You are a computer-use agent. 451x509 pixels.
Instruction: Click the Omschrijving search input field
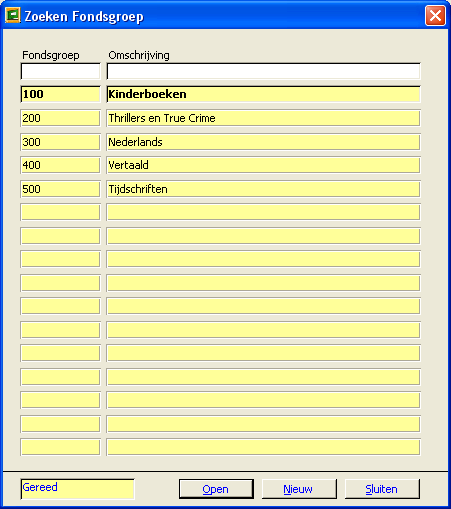click(x=263, y=71)
